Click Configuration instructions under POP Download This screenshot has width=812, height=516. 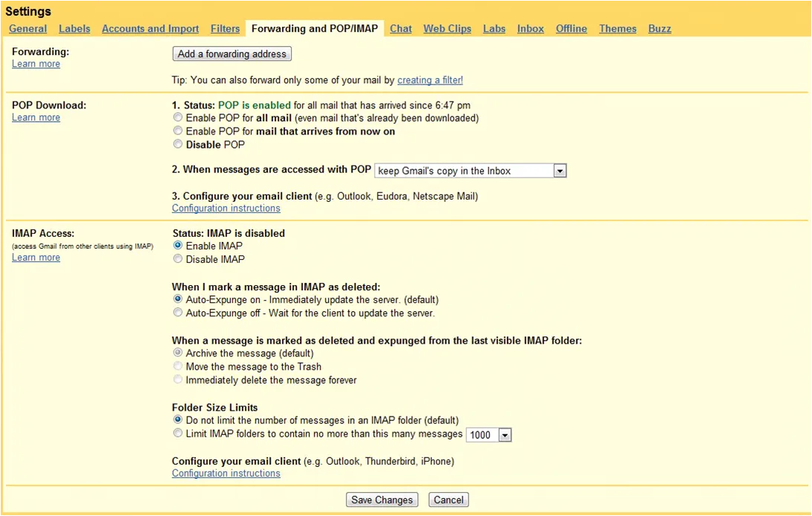226,208
